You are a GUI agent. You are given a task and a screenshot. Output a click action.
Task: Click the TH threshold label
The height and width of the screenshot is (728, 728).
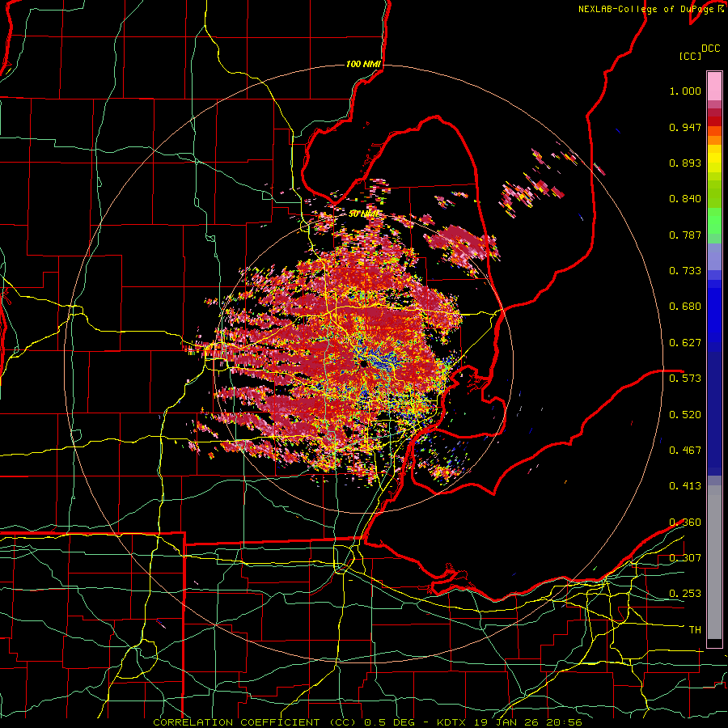[x=695, y=630]
